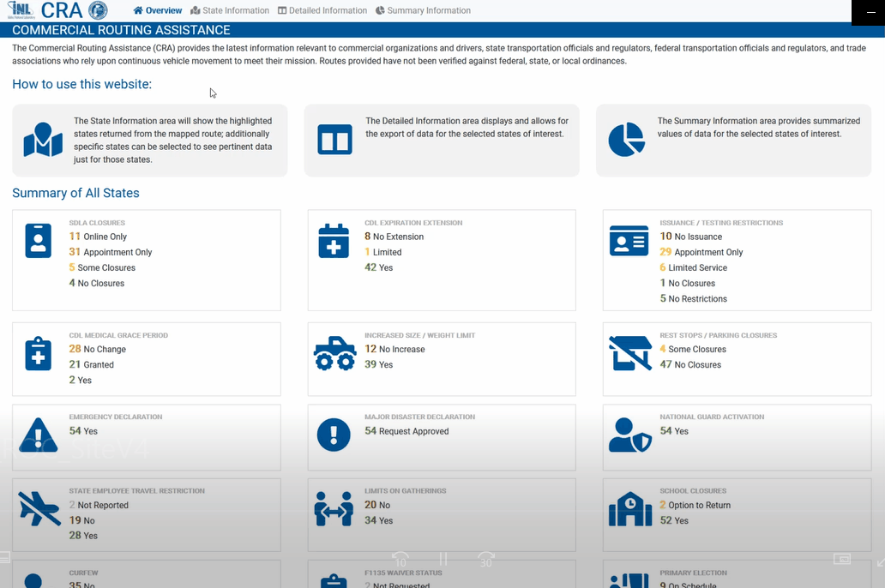
Task: Click '52 Yes' under School Closures
Action: (x=675, y=520)
